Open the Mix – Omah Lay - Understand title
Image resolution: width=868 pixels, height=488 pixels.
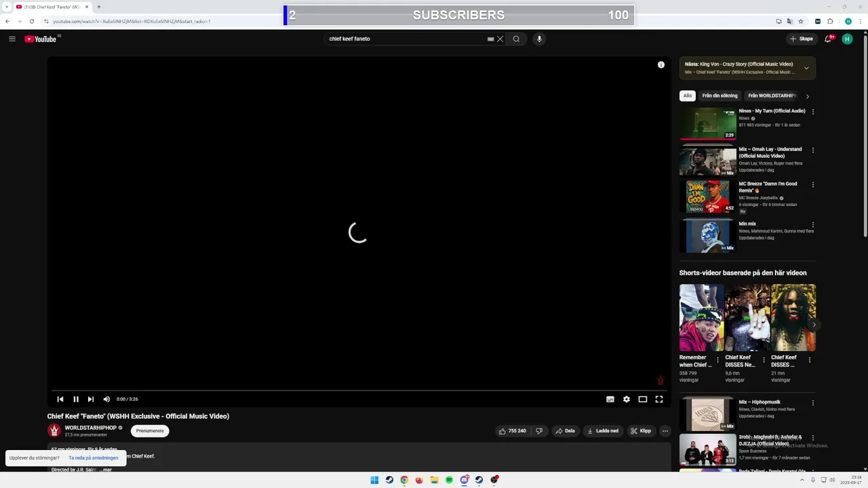pos(770,152)
